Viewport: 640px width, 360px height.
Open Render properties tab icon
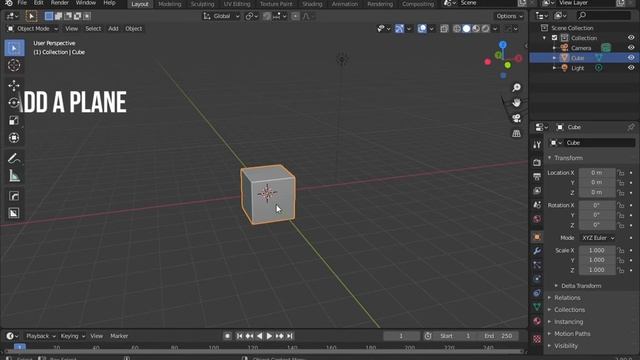(x=537, y=162)
